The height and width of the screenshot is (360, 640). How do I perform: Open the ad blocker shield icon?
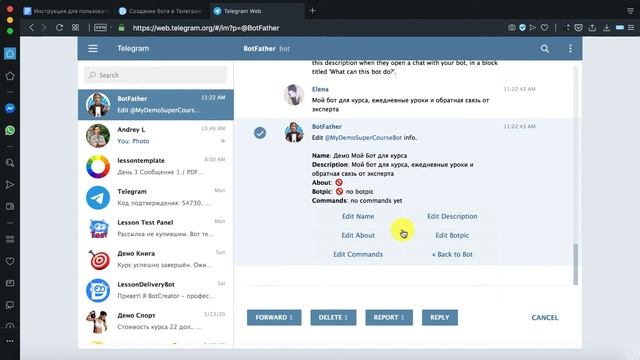(522, 28)
